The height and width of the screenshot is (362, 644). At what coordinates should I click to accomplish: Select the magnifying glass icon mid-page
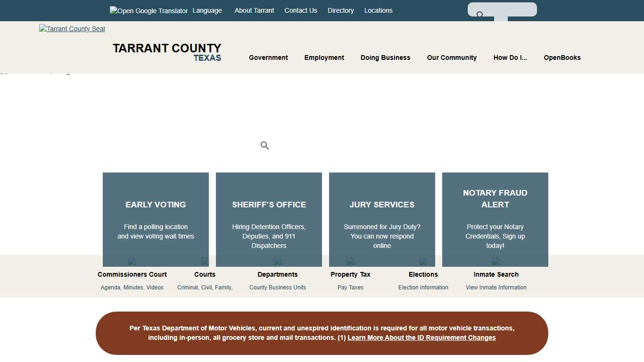tap(264, 145)
